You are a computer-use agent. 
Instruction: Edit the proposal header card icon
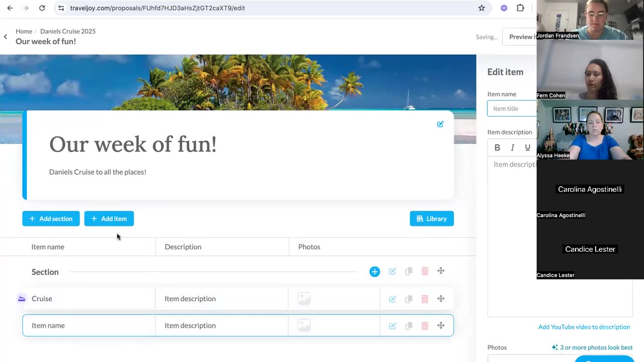pos(440,124)
